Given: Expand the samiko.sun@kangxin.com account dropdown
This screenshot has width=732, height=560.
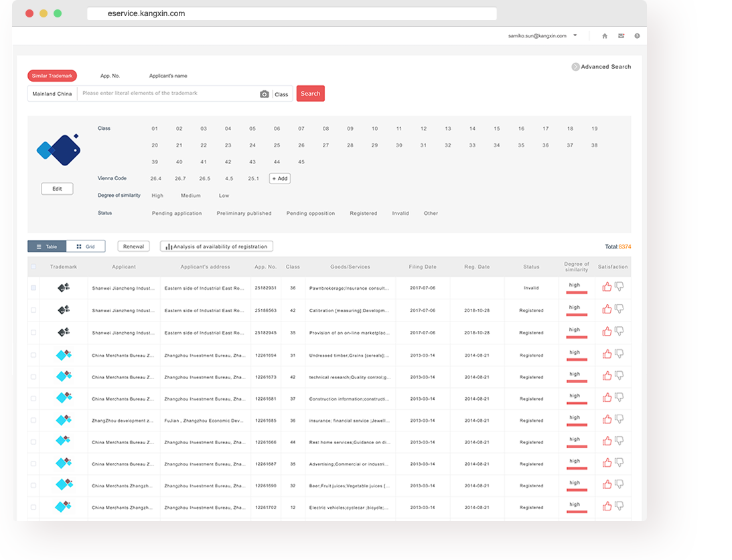Looking at the screenshot, I should click(575, 36).
